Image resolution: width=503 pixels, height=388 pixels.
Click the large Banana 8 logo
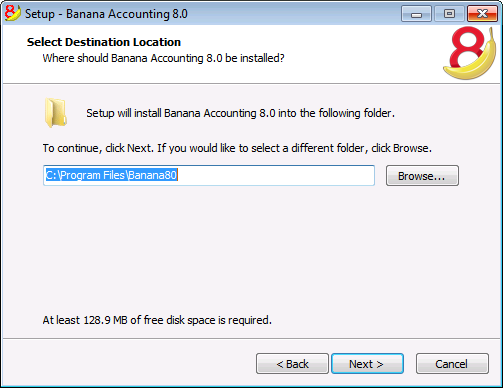coord(470,53)
